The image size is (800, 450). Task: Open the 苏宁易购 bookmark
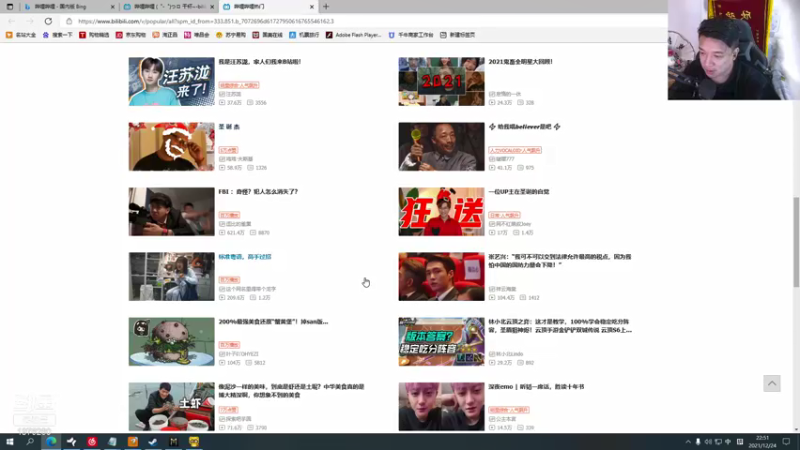231,35
